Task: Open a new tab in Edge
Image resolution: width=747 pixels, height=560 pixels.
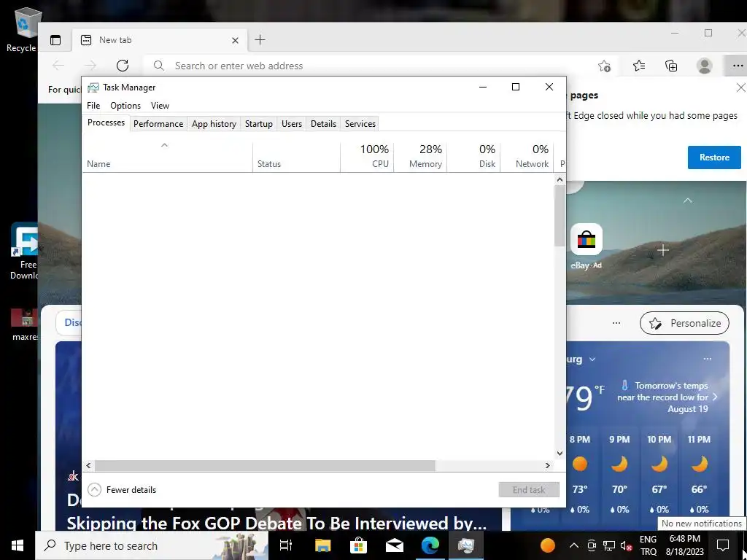Action: pyautogui.click(x=260, y=40)
